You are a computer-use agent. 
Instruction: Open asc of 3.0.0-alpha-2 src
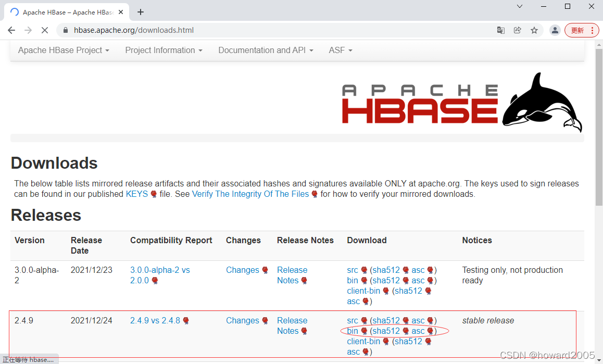(418, 270)
